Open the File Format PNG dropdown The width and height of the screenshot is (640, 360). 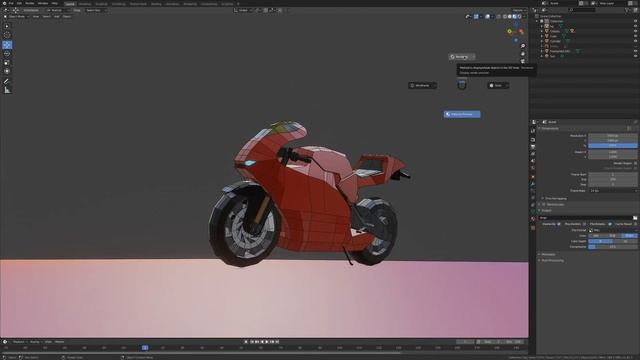pyautogui.click(x=613, y=230)
